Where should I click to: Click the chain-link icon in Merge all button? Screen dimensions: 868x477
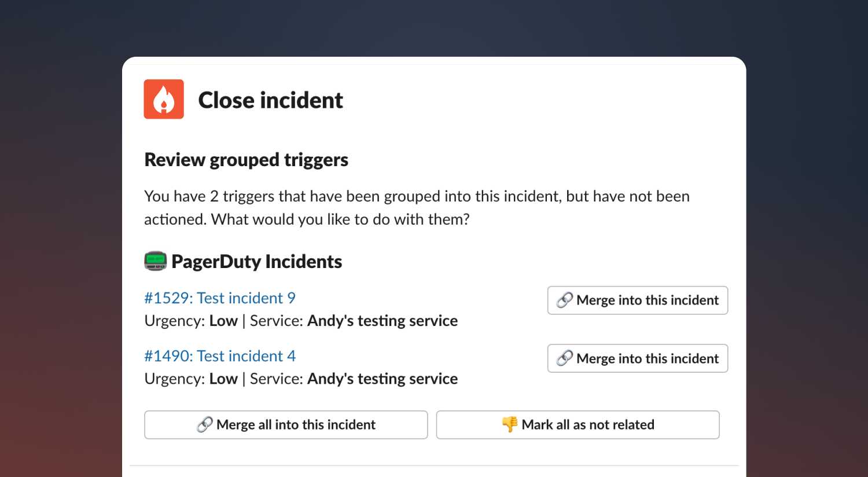click(x=204, y=425)
